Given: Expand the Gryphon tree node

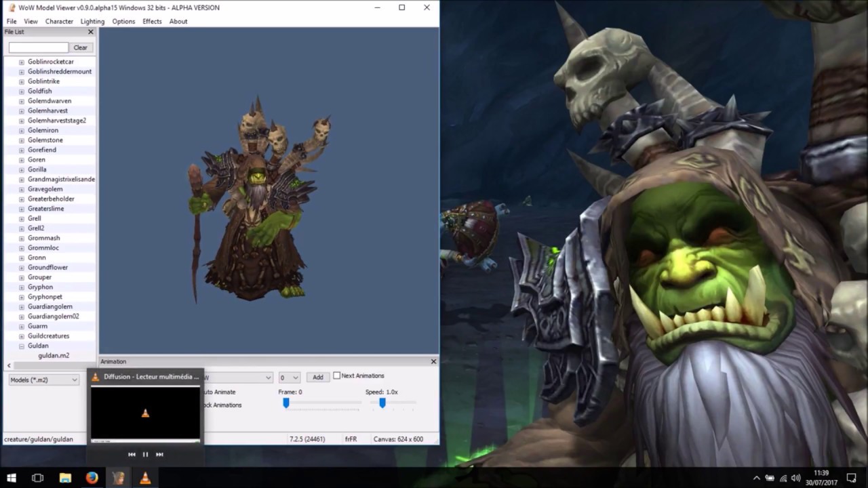Looking at the screenshot, I should 22,287.
